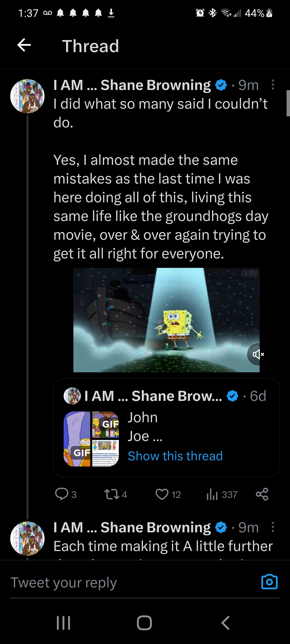Screen dimensions: 290x644
Task: Tap the Tweet your reply field
Action: point(125,582)
